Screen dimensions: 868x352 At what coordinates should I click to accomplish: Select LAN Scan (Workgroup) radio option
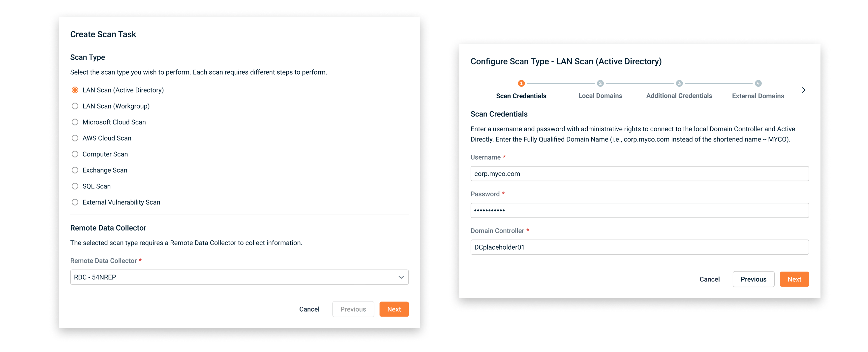(75, 106)
